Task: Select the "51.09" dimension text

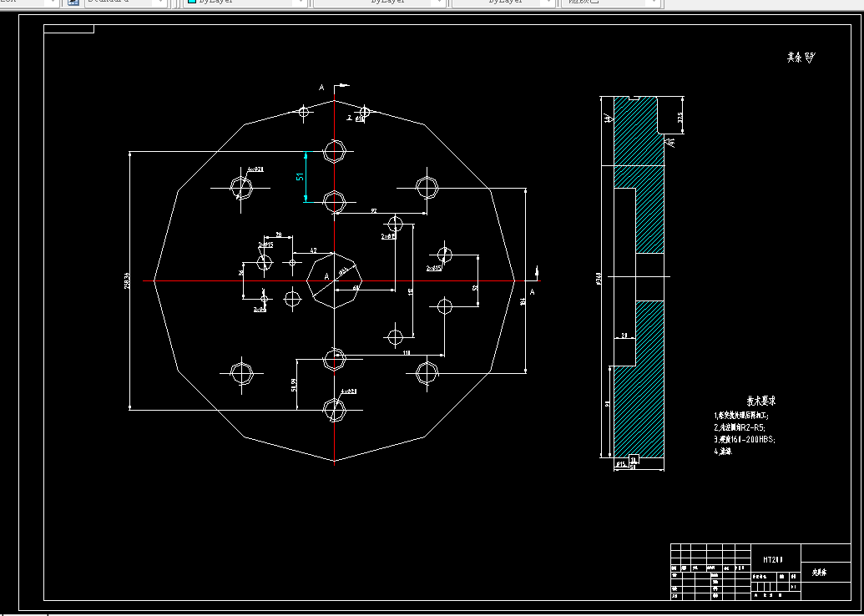Action: 294,385
